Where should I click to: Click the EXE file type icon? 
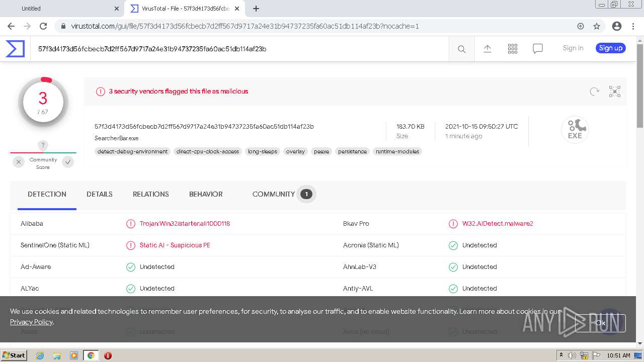click(575, 130)
